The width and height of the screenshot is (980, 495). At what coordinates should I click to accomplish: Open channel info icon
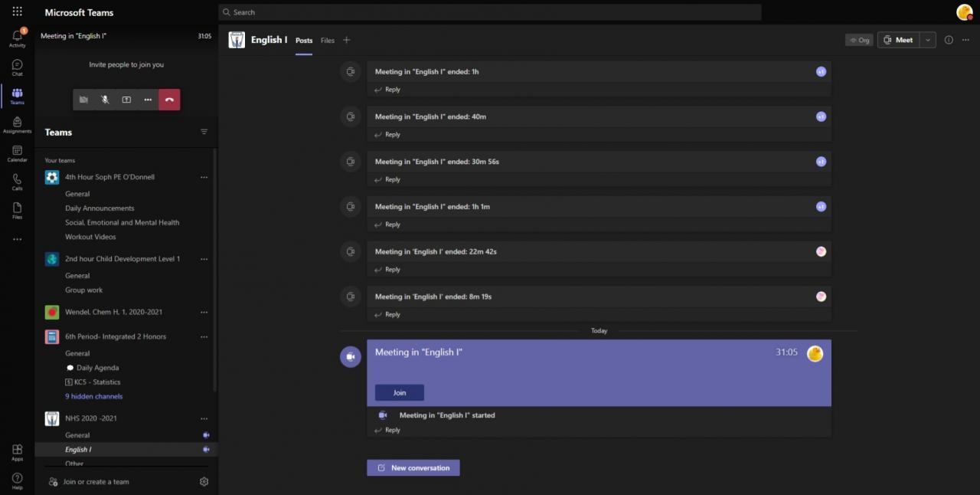pyautogui.click(x=949, y=40)
